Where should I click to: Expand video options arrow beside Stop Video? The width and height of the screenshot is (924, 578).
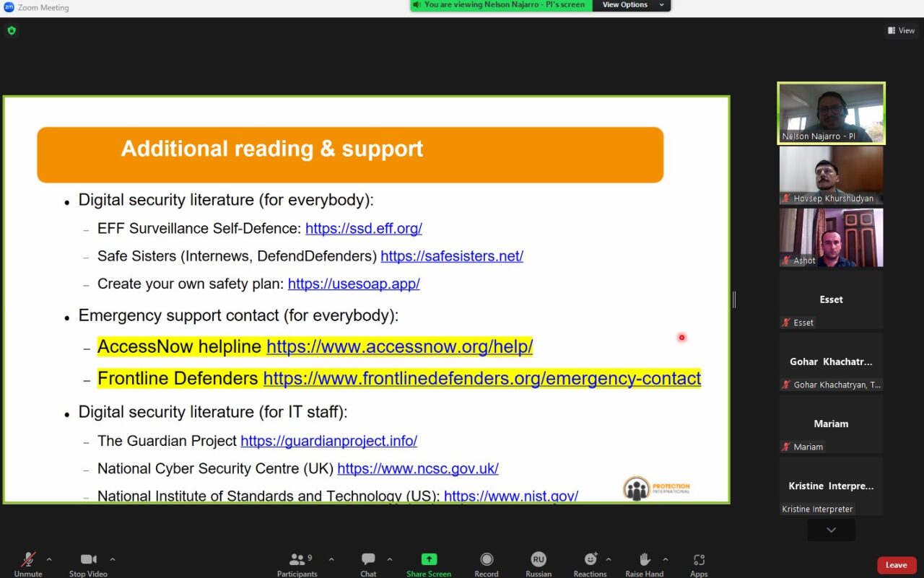point(113,559)
